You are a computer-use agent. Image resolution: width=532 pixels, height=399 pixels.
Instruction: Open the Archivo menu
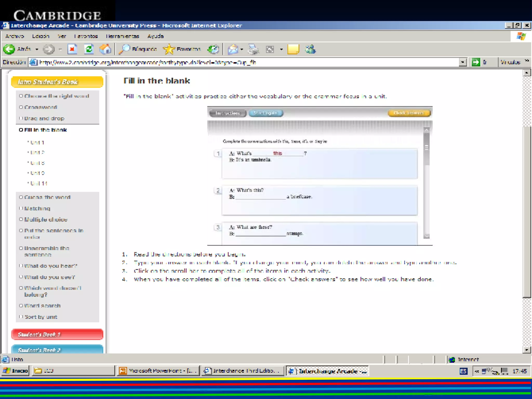click(x=15, y=36)
